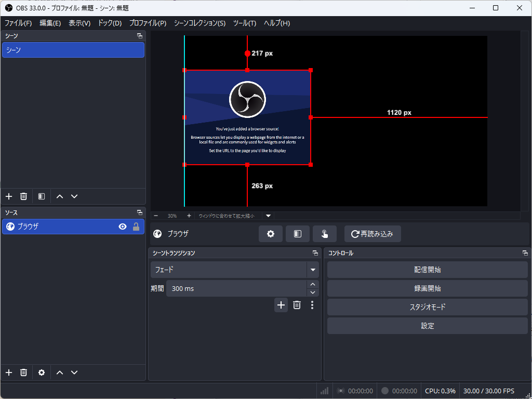Remove the configurable transition with trash icon
This screenshot has width=532, height=399.
(x=297, y=305)
